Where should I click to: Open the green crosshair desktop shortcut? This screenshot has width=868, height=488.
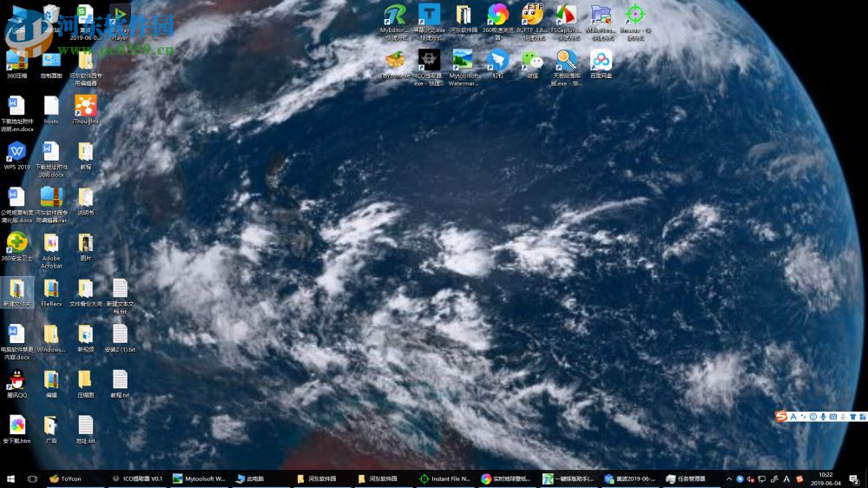pyautogui.click(x=635, y=23)
